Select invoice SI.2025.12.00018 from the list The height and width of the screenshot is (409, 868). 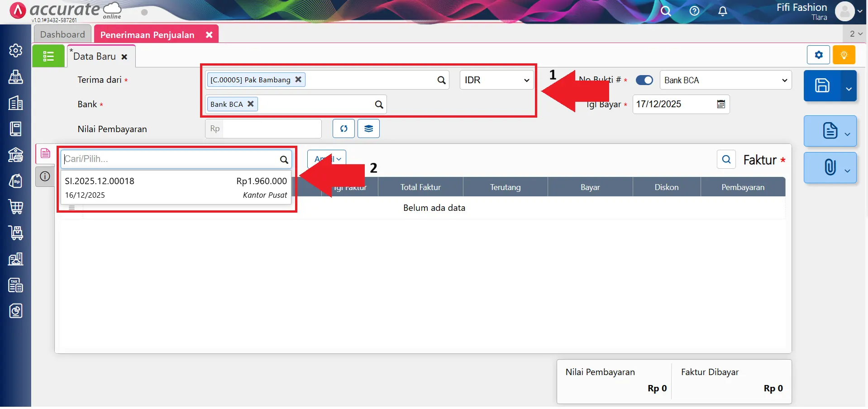176,187
